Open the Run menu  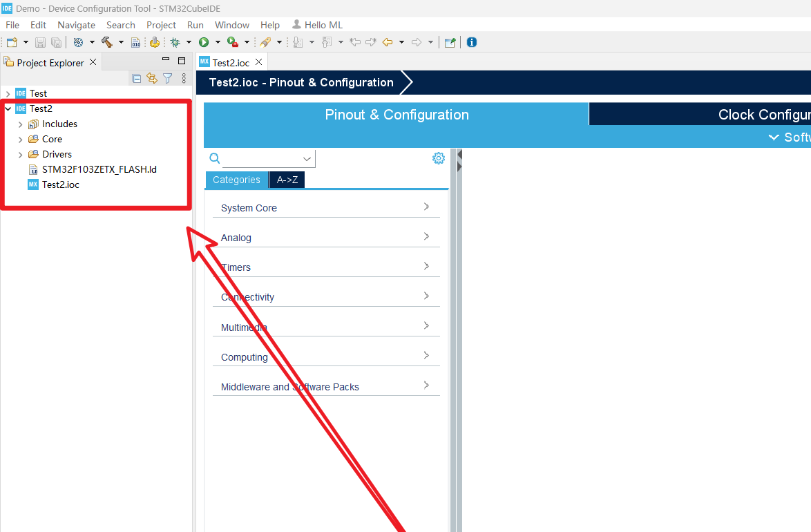pyautogui.click(x=195, y=25)
